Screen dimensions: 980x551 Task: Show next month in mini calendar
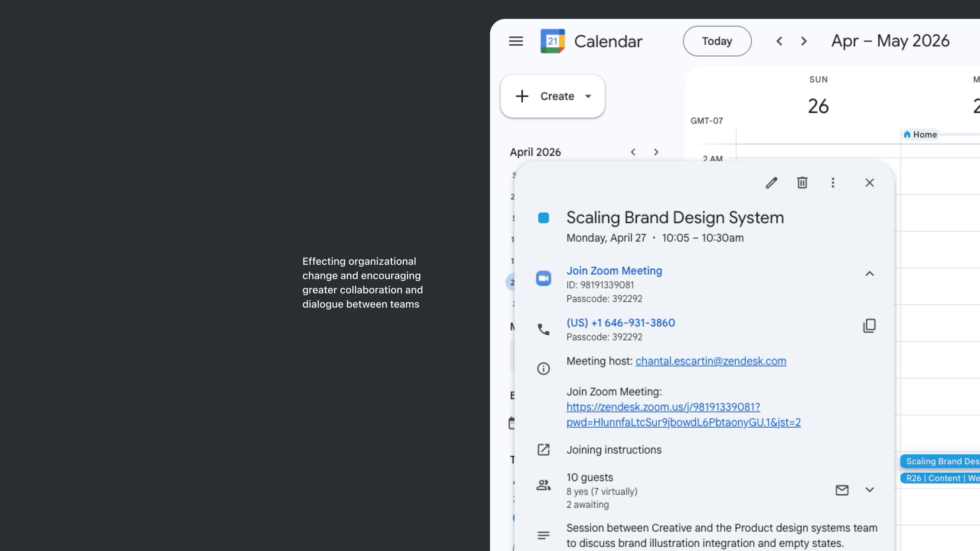pyautogui.click(x=656, y=152)
